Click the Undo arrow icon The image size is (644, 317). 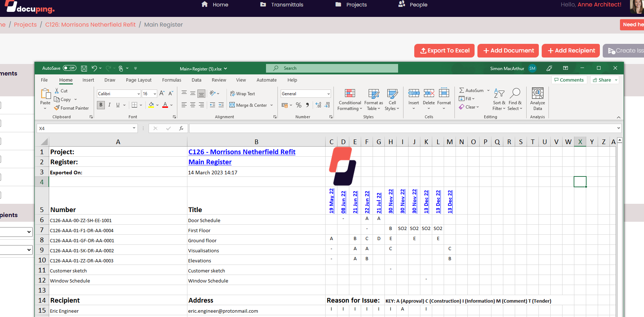(x=94, y=68)
